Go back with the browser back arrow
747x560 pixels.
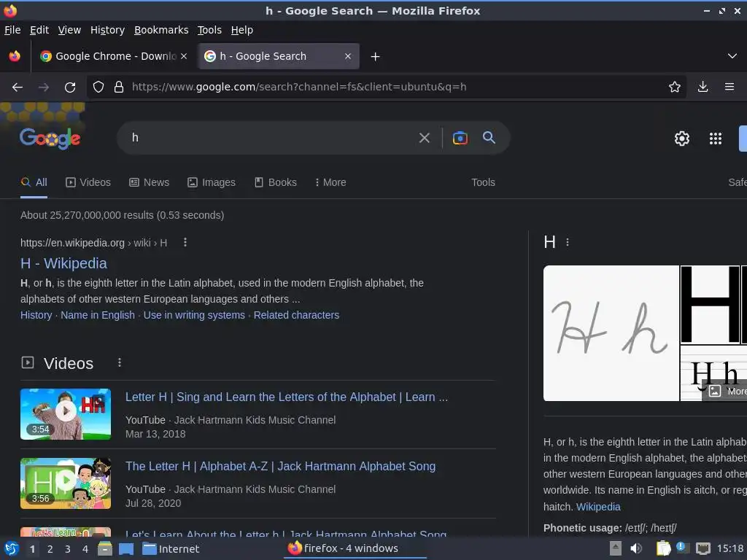(18, 87)
